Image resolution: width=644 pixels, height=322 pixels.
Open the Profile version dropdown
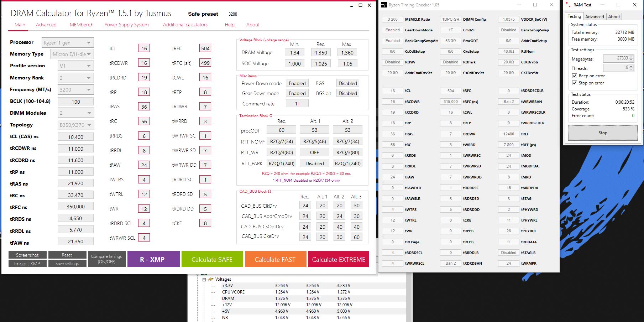75,66
